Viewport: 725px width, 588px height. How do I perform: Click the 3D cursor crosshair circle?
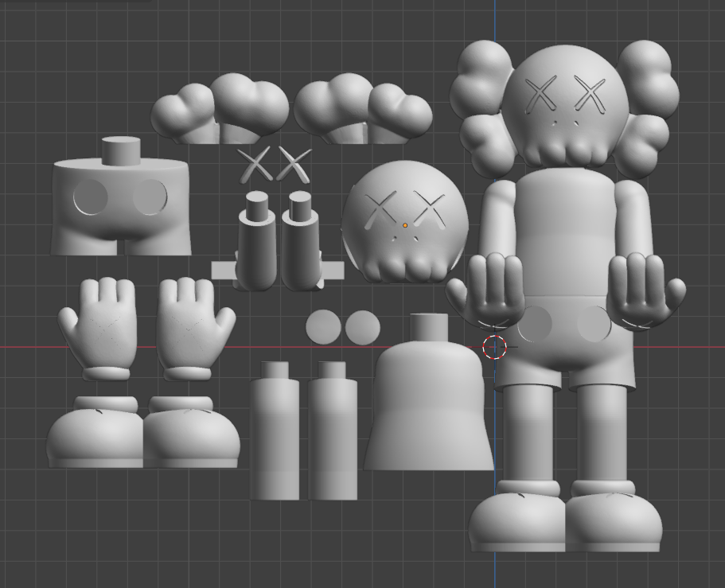(x=495, y=347)
